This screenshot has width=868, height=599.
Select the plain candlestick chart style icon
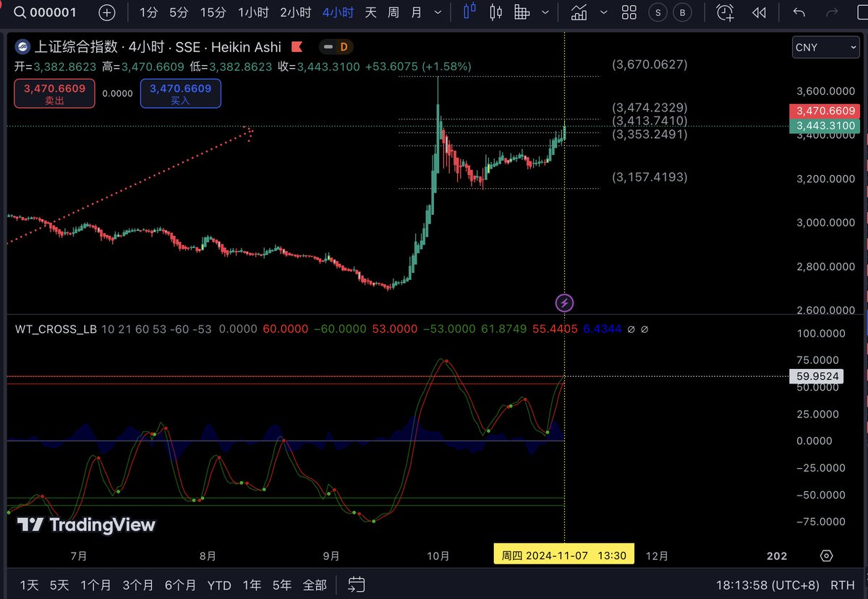tap(495, 12)
